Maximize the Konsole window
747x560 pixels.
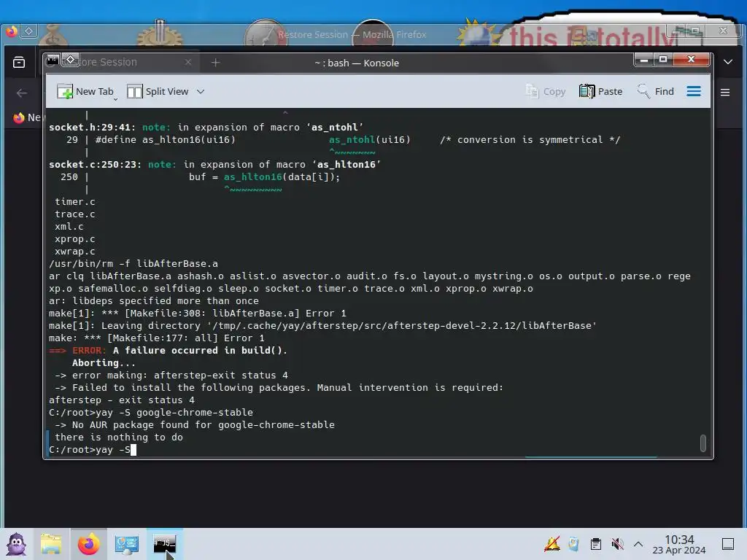point(662,60)
